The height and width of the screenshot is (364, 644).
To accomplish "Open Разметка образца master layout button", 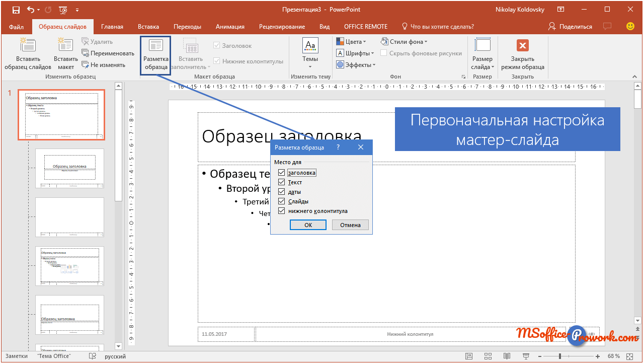I will 156,54.
